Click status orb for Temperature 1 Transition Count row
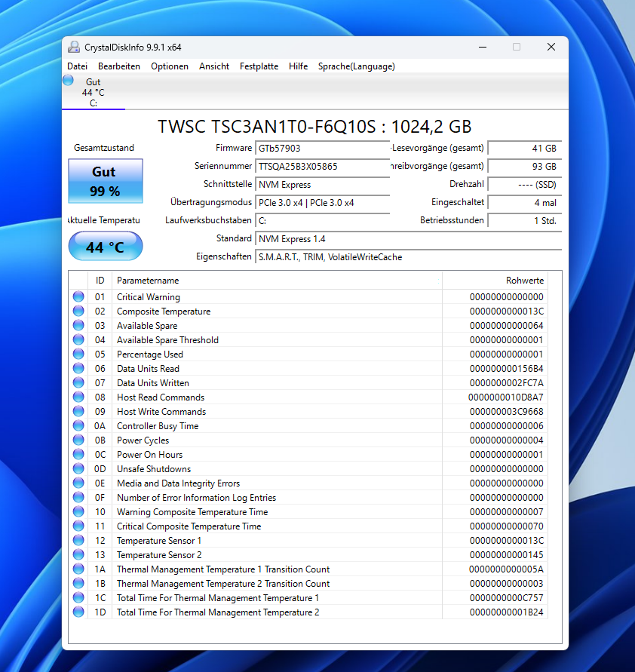 tap(78, 569)
